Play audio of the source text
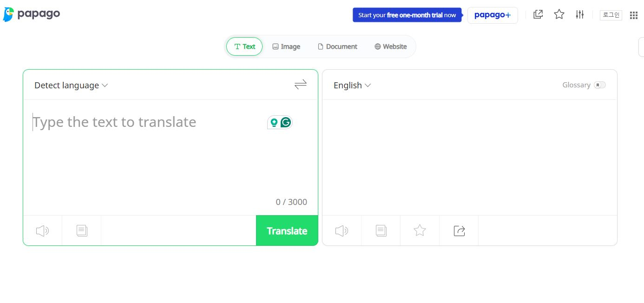Screen dimensions: 644x303 point(42,231)
